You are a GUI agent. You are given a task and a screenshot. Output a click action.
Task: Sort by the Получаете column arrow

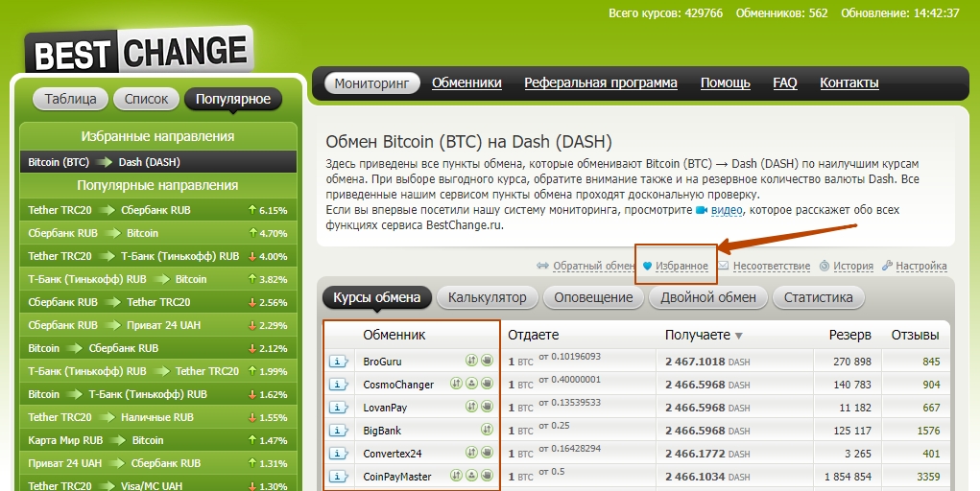click(739, 336)
